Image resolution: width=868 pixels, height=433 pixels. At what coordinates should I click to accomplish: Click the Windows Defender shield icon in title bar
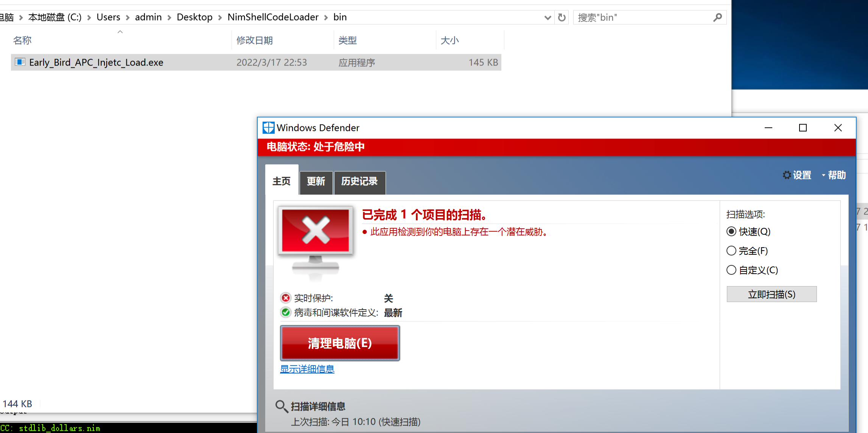click(268, 128)
